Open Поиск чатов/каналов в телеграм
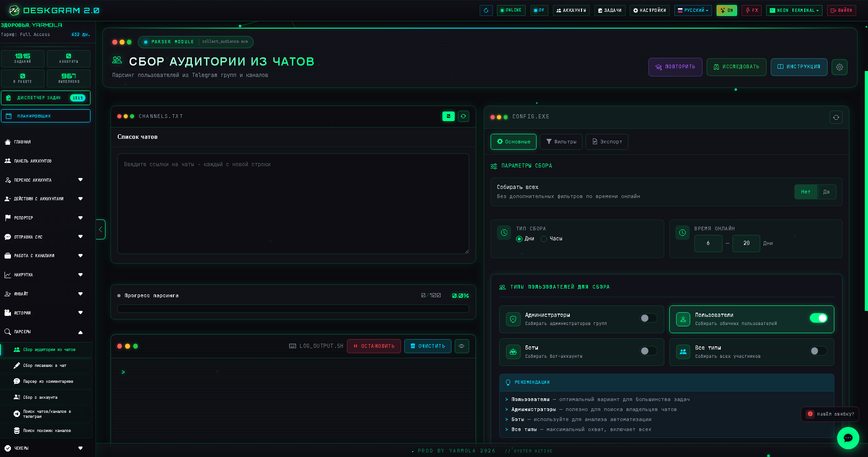Image resolution: width=868 pixels, height=457 pixels. click(x=46, y=414)
